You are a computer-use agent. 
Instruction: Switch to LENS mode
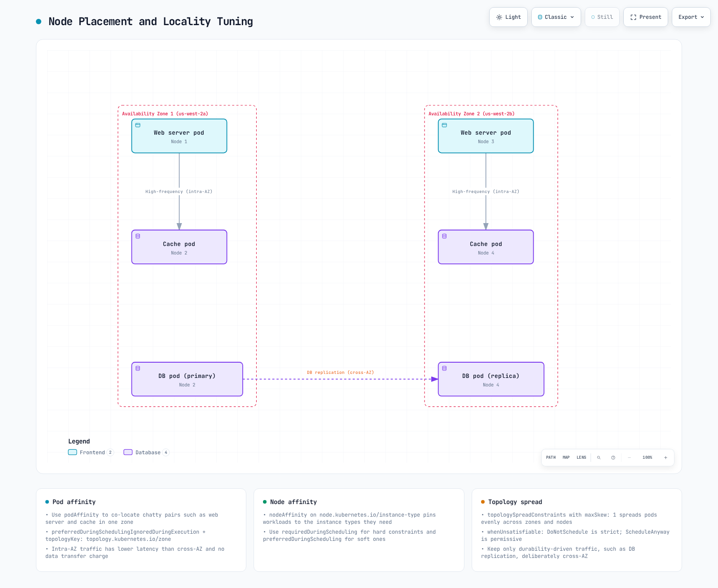click(581, 457)
